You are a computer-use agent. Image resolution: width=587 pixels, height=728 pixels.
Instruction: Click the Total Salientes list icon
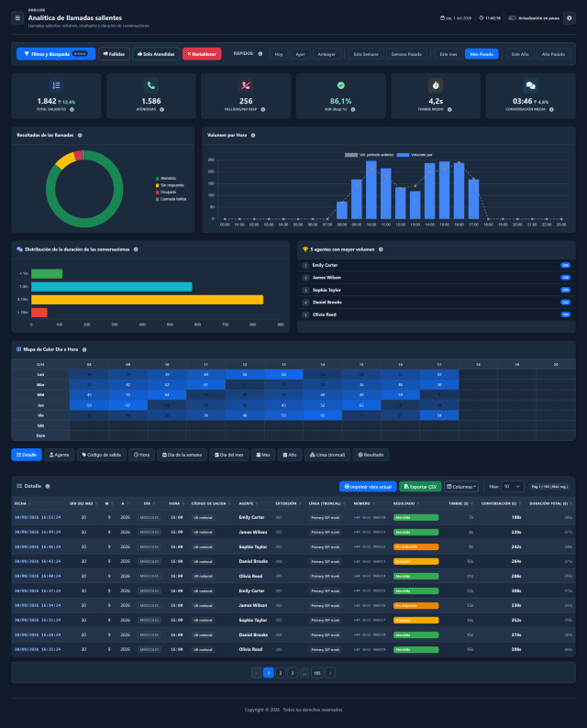(x=56, y=85)
